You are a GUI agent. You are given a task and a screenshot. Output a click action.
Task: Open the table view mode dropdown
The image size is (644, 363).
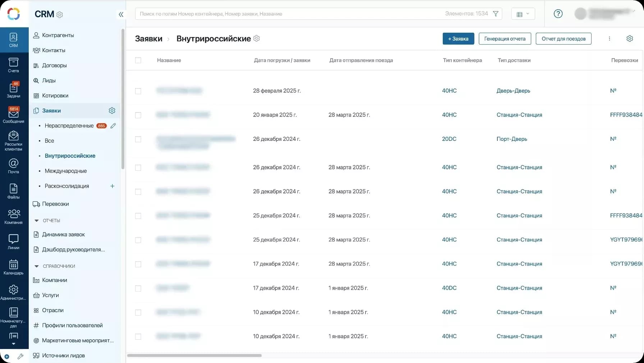[523, 14]
